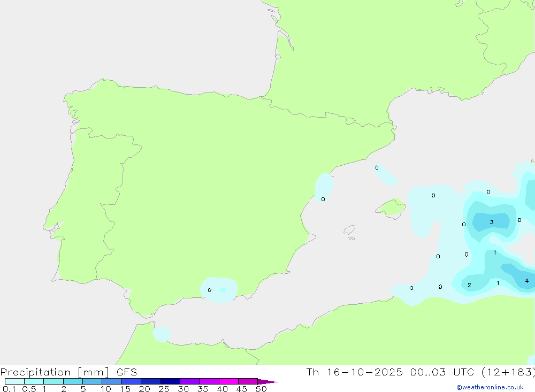Click the 15 to 20 mm legend swatch
Image resolution: width=535 pixels, height=392 pixels.
click(131, 381)
